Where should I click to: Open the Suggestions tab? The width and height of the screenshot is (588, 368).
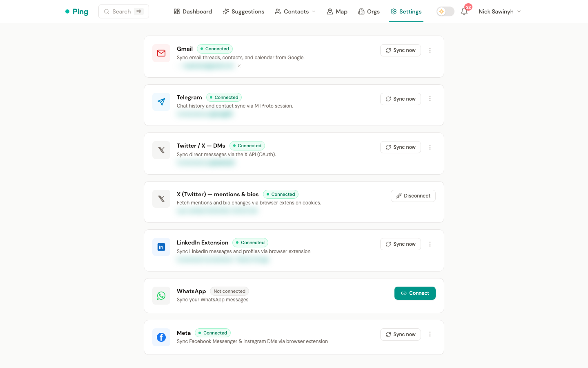click(x=243, y=11)
